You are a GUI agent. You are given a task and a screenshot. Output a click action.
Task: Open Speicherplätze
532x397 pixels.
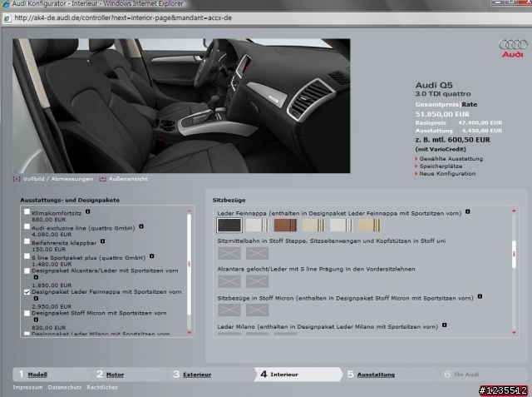pyautogui.click(x=441, y=166)
